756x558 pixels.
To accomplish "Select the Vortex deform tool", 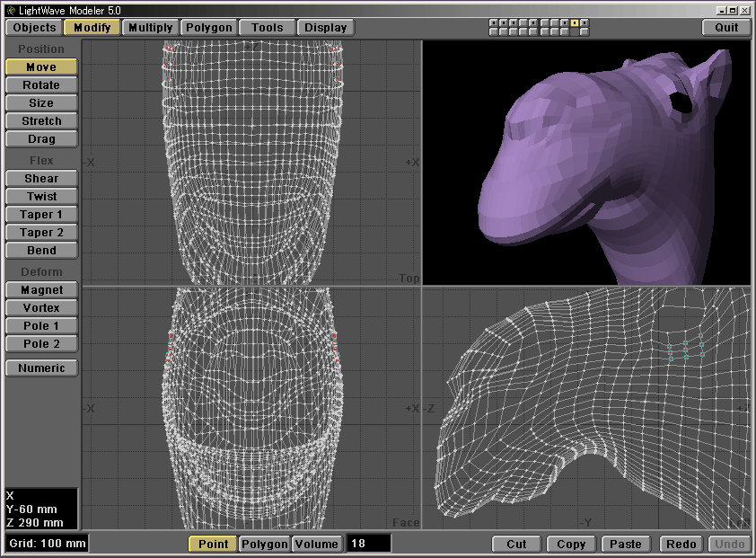I will [x=41, y=308].
